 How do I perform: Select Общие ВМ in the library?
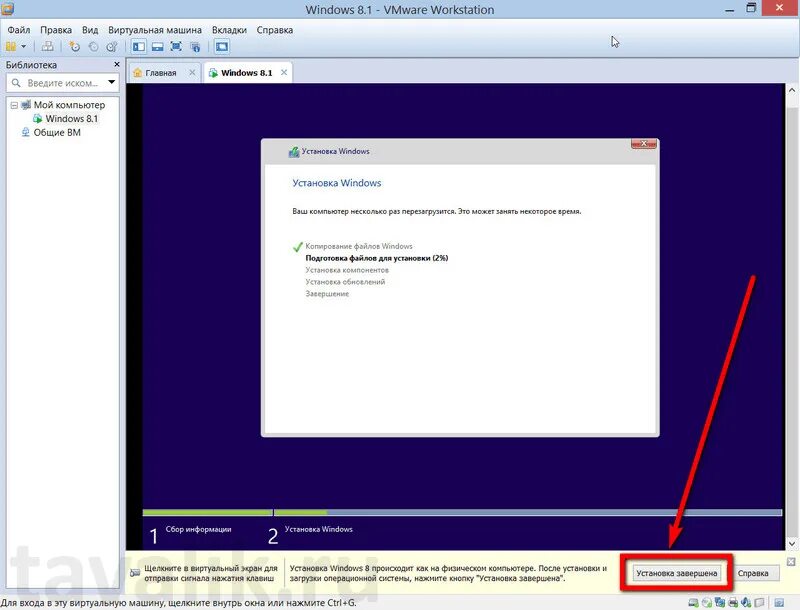(57, 132)
